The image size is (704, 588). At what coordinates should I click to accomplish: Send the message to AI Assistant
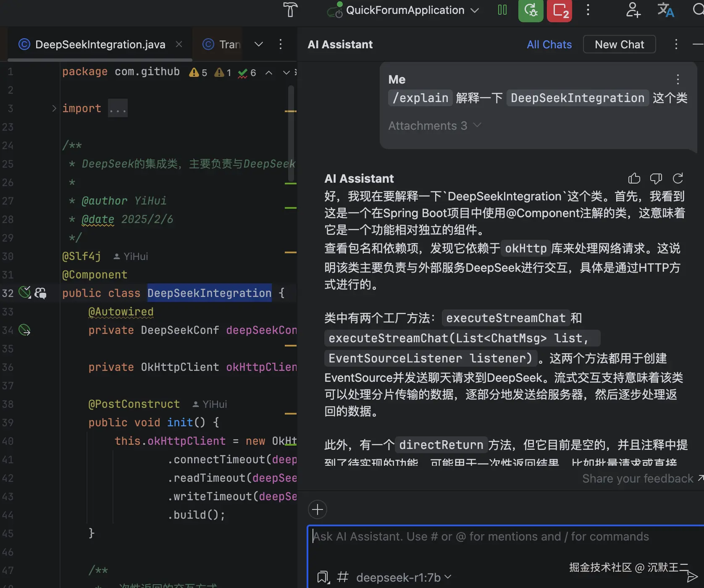click(692, 577)
